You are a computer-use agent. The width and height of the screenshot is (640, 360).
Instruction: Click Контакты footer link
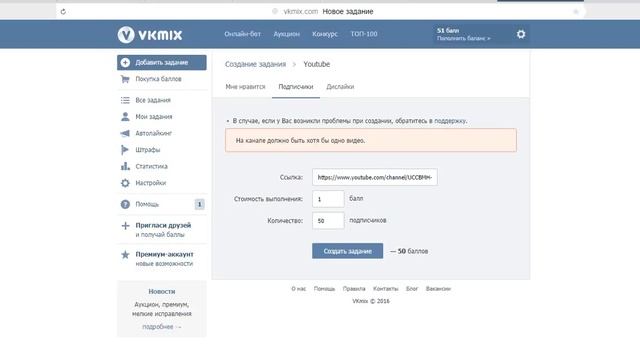(385, 289)
